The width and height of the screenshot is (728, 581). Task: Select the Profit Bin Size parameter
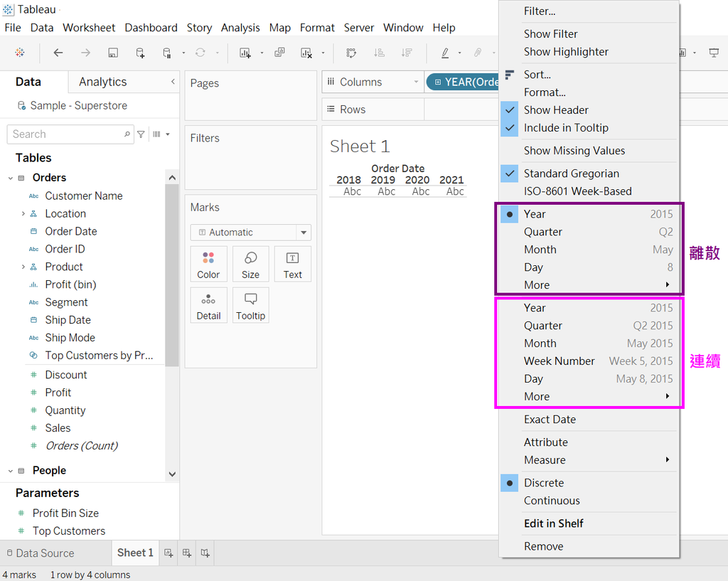tap(65, 513)
